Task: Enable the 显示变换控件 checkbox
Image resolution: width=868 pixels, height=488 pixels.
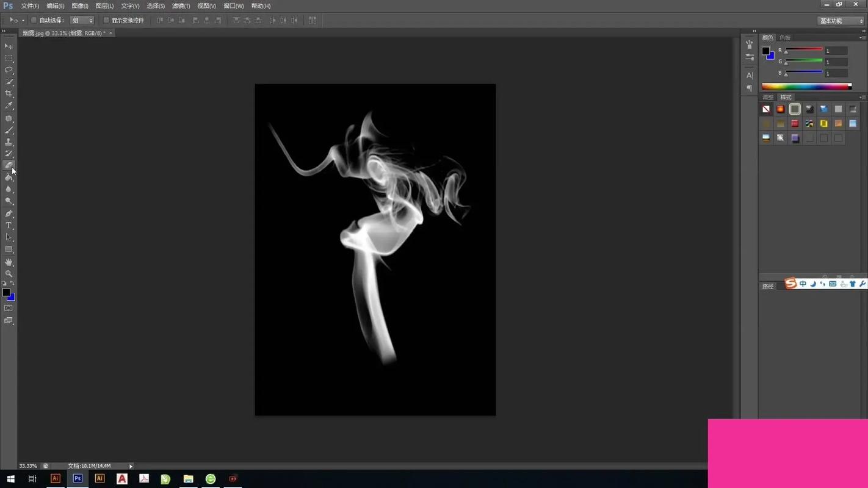Action: tap(106, 20)
